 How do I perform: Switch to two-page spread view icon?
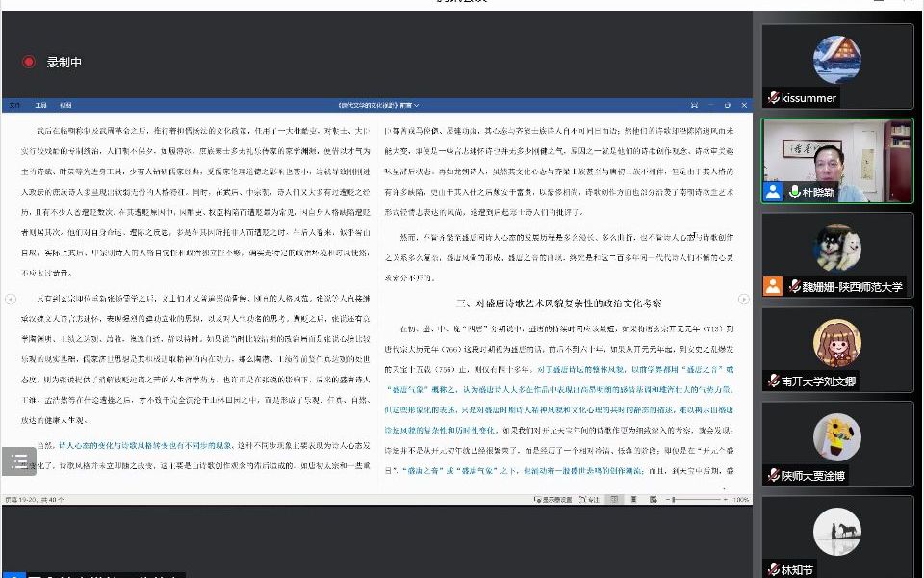652,499
